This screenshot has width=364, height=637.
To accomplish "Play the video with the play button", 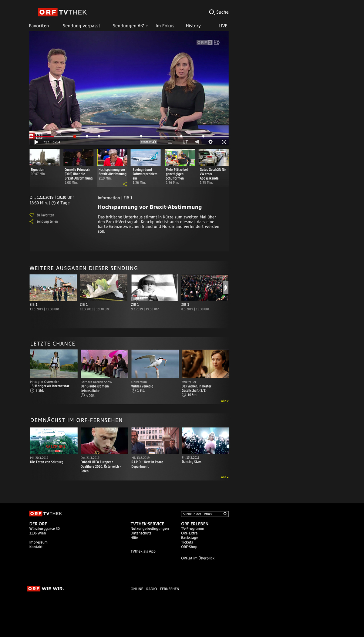I will click(x=36, y=142).
